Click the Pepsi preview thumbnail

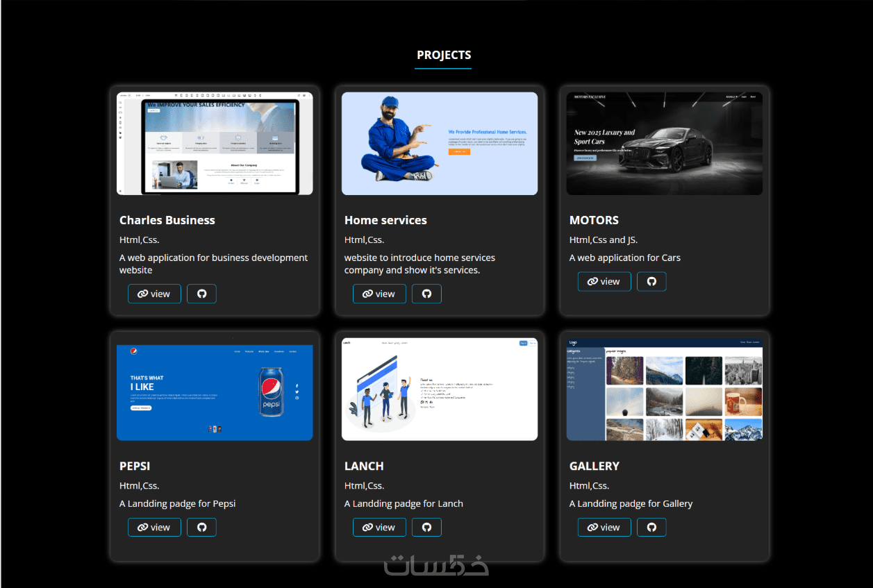[x=215, y=389]
